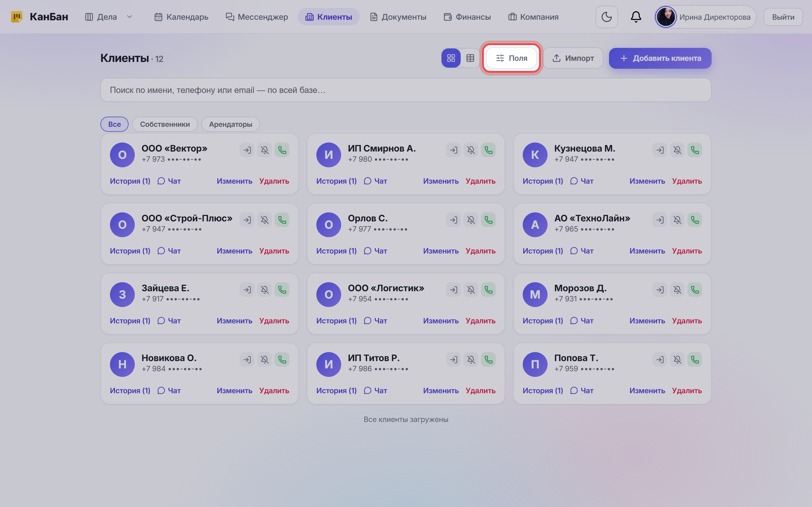Click the login arrow icon on Кузнецова М. card
Screen dimensions: 812x507
[660, 150]
